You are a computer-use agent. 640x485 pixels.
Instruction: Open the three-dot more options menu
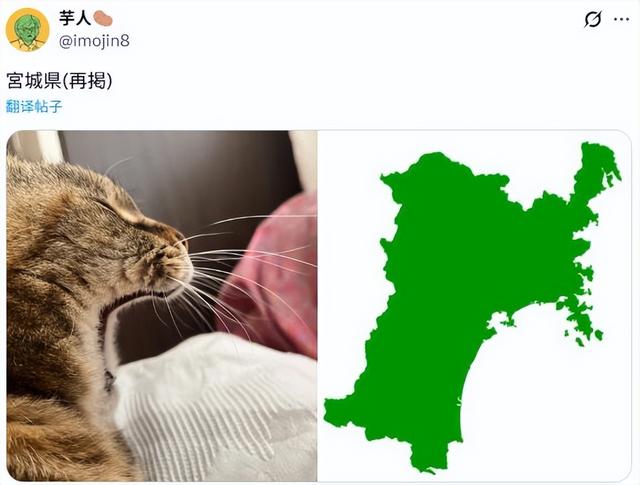pyautogui.click(x=621, y=19)
